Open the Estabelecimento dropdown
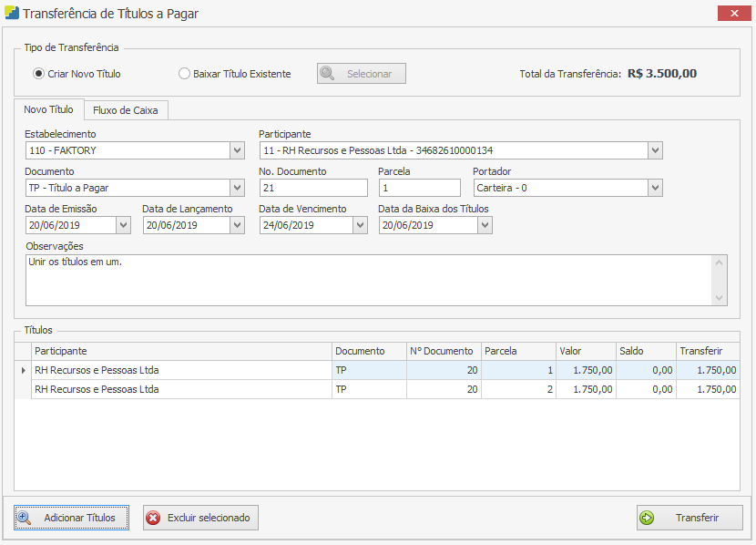Viewport: 756px width, 545px height. 237,150
